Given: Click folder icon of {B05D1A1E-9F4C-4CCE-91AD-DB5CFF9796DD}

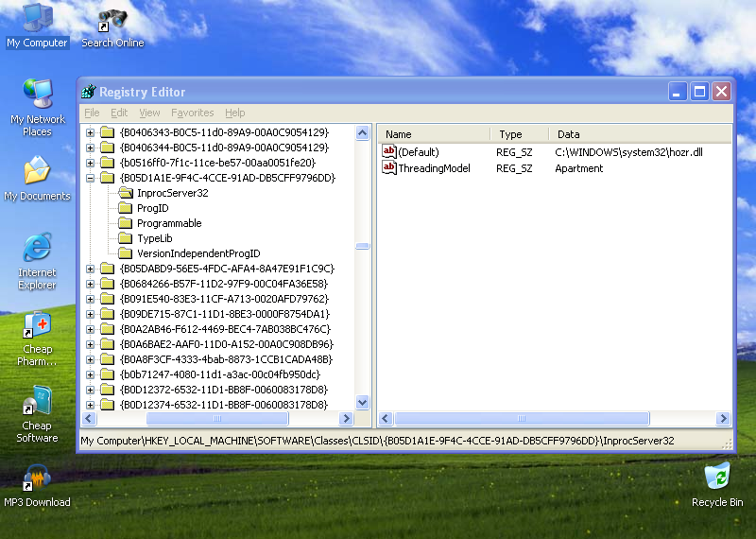Looking at the screenshot, I should (107, 178).
